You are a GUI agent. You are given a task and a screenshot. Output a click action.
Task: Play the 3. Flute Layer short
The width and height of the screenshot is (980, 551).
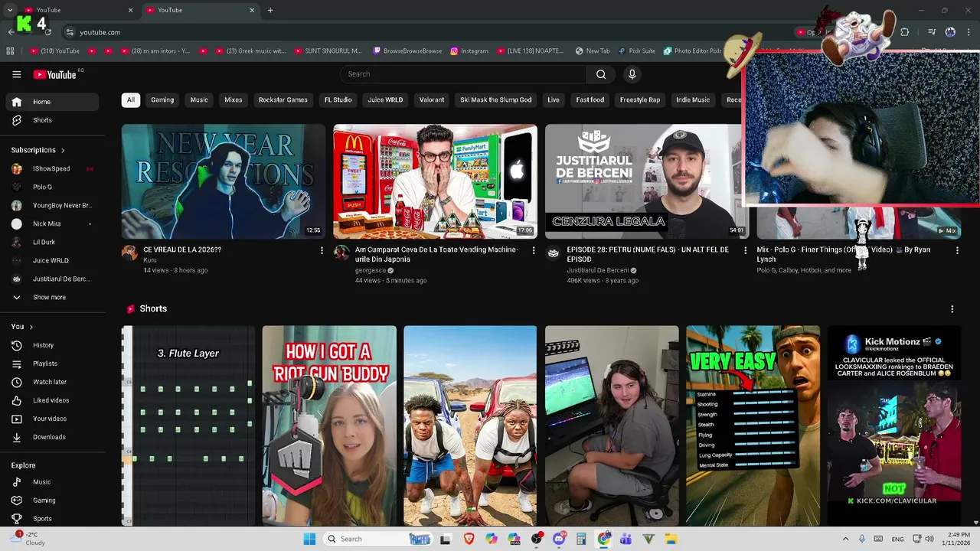click(x=188, y=426)
